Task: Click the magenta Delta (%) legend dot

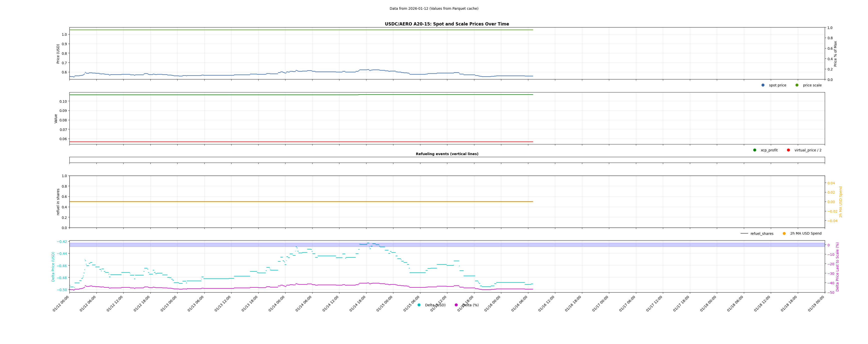Action: (456, 305)
